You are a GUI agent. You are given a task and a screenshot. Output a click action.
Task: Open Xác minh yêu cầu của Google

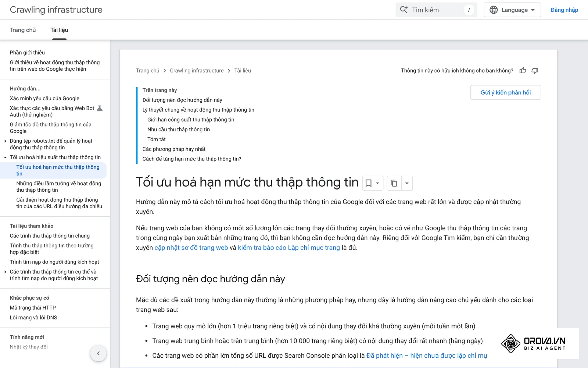pos(44,99)
